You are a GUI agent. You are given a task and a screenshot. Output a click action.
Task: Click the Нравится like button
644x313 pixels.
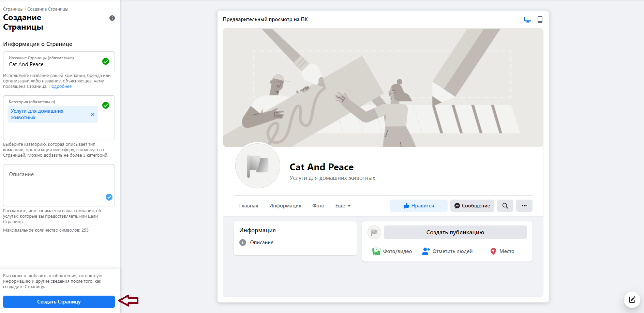418,206
